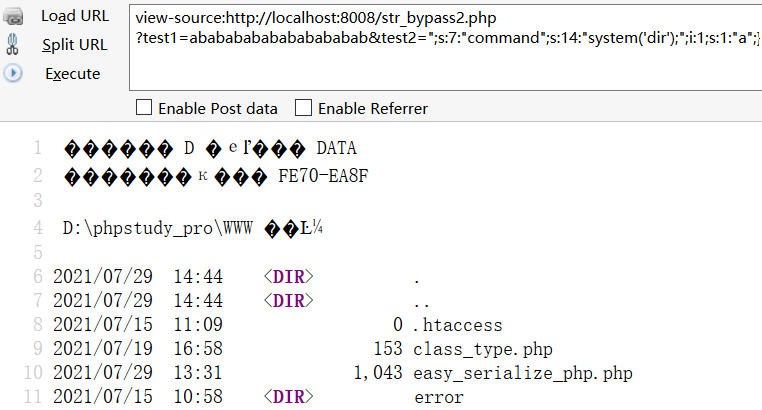The width and height of the screenshot is (762, 410).
Task: Click the class_type.php filename in output
Action: pyautogui.click(x=482, y=349)
